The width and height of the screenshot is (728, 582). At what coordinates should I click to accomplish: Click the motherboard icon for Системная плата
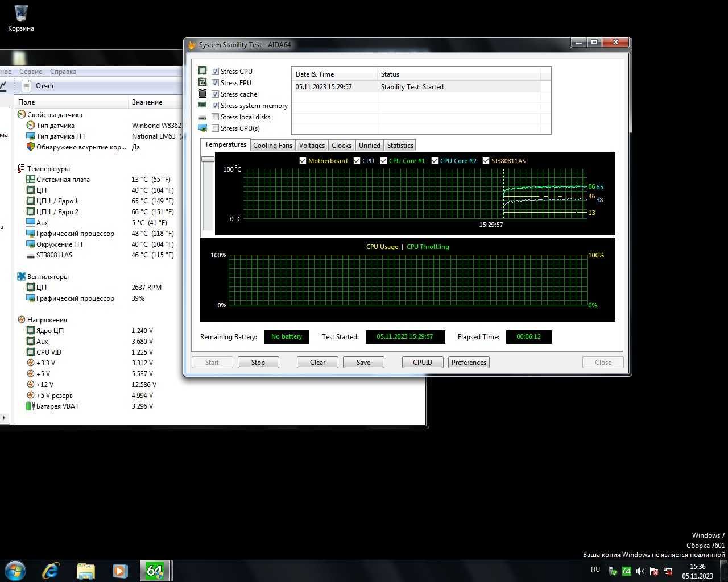(x=31, y=179)
